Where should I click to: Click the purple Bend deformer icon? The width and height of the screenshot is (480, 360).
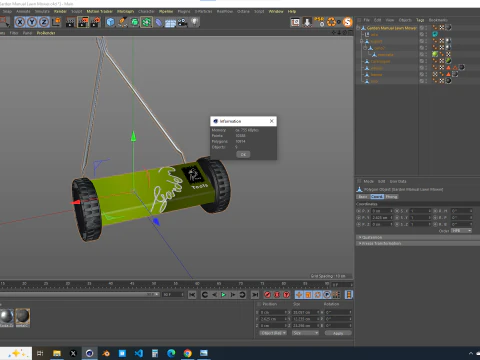(x=159, y=22)
